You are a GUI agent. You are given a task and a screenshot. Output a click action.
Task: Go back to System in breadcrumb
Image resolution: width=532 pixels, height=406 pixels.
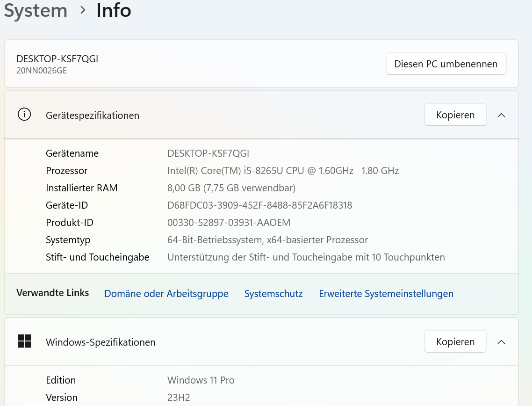click(x=36, y=10)
